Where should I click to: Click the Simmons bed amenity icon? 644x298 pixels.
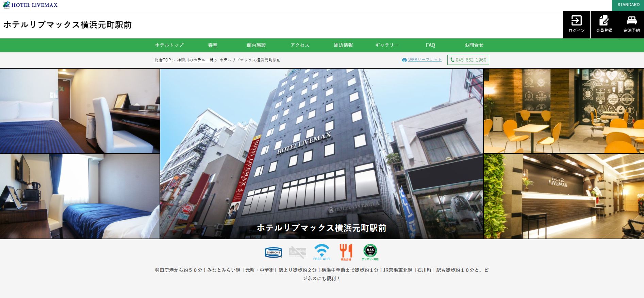click(274, 252)
